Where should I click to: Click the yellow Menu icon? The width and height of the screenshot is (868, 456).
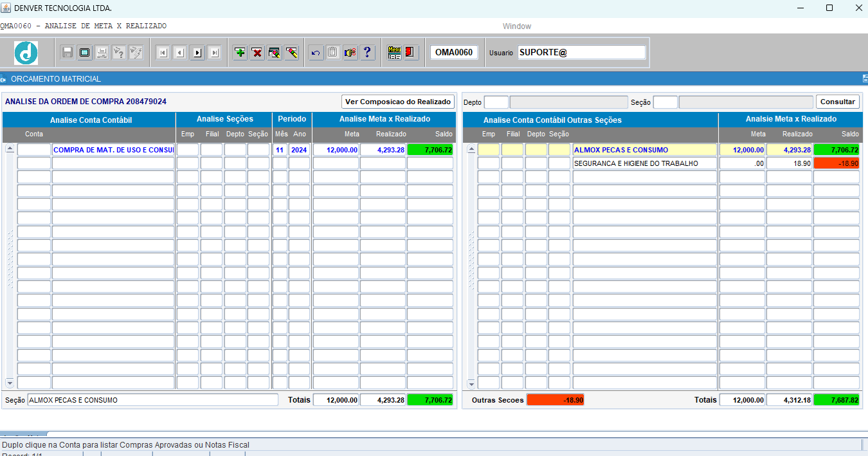click(x=394, y=53)
